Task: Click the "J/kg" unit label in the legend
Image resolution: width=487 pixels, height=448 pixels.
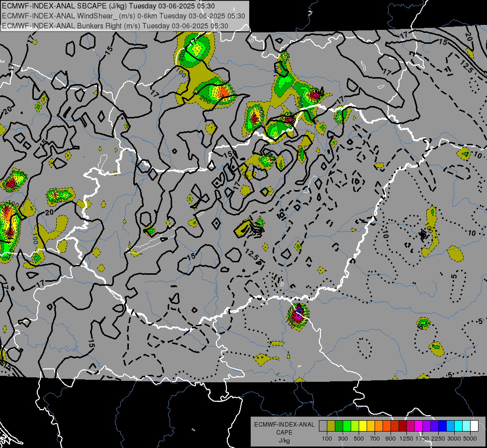Action: click(x=284, y=441)
